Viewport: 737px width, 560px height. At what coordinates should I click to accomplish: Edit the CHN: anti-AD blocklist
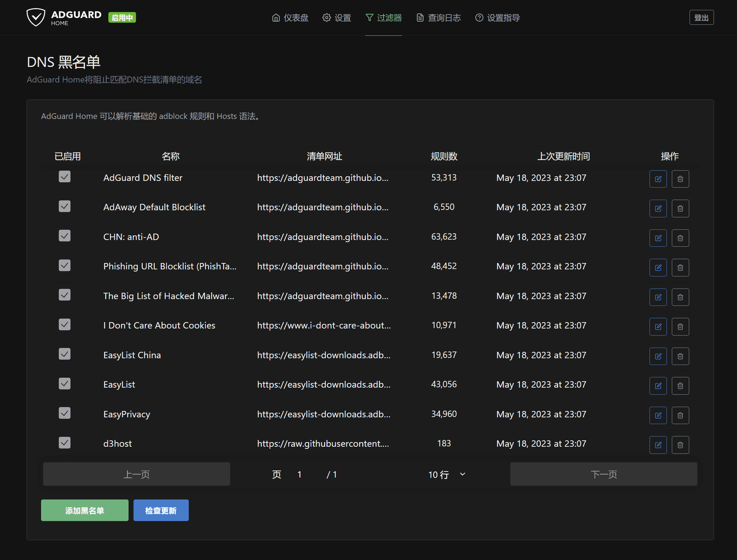[x=658, y=238]
